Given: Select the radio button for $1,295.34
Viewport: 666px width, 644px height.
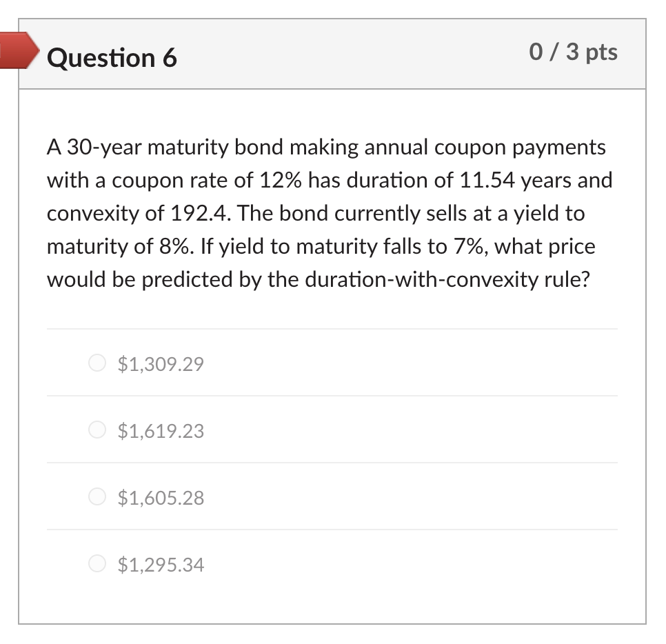Looking at the screenshot, I should point(97,563).
